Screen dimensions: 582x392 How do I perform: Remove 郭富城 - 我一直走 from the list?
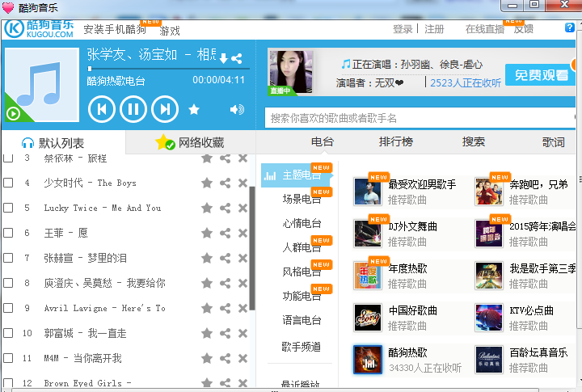pos(242,333)
